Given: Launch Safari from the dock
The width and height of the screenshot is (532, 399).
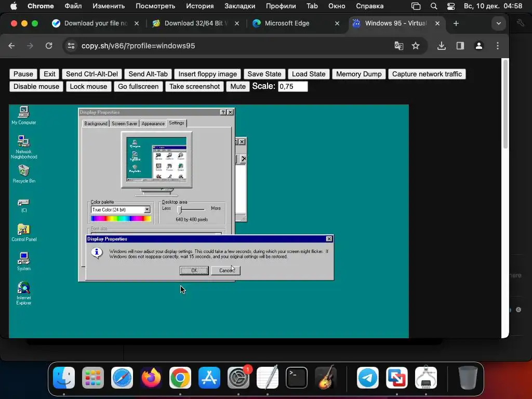Looking at the screenshot, I should point(122,377).
